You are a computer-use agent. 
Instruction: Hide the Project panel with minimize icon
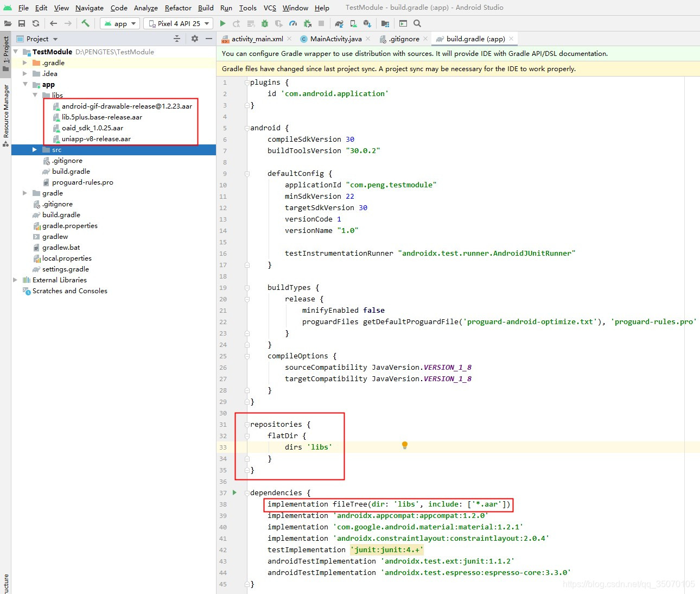pyautogui.click(x=209, y=39)
